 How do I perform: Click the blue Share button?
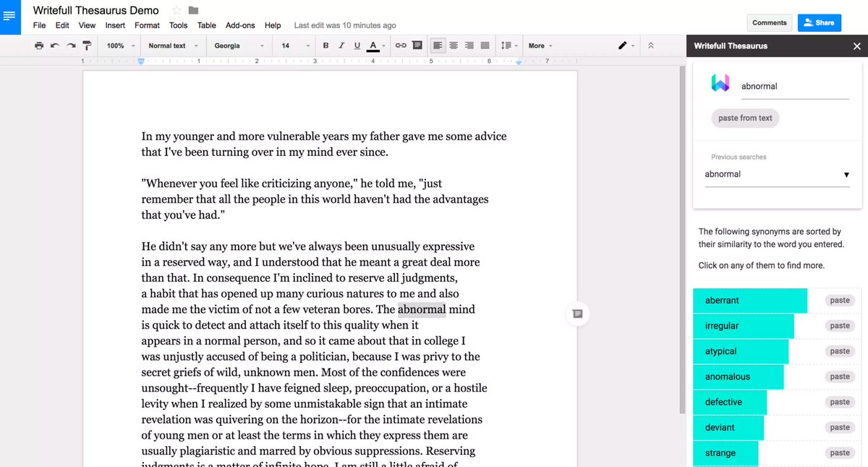click(819, 22)
